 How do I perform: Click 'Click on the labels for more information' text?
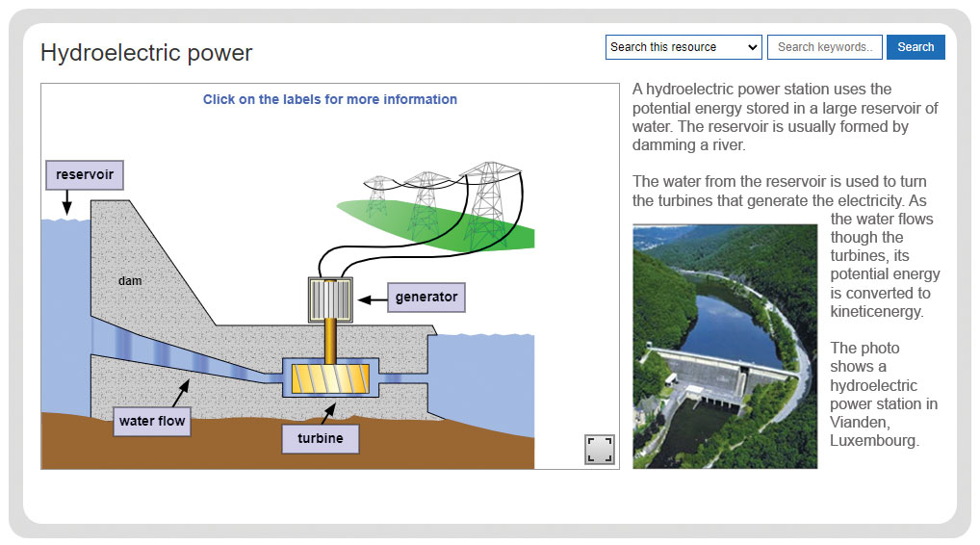coord(330,99)
